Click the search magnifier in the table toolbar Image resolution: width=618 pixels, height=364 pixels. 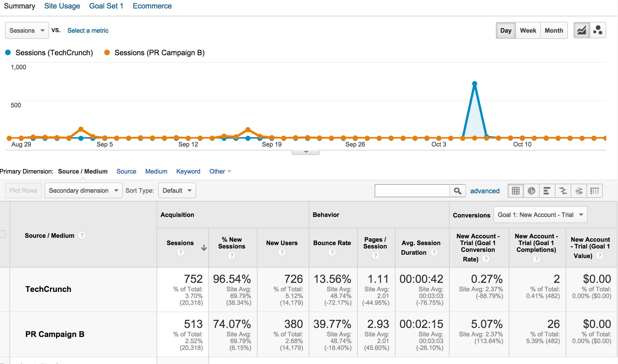pyautogui.click(x=457, y=190)
